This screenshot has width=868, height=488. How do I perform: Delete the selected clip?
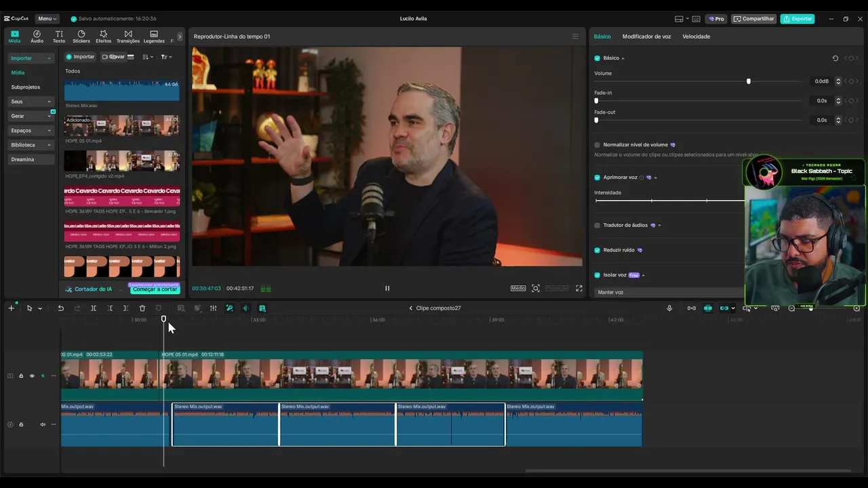142,308
